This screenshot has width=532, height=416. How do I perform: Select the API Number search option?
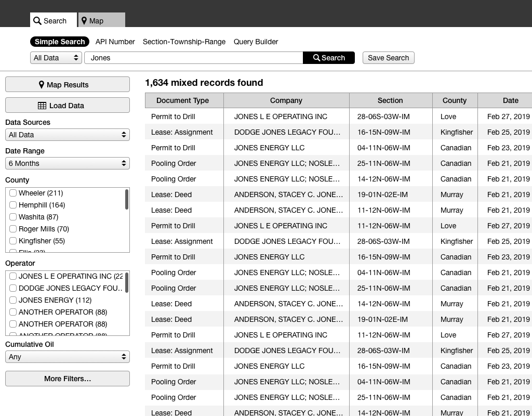point(115,42)
